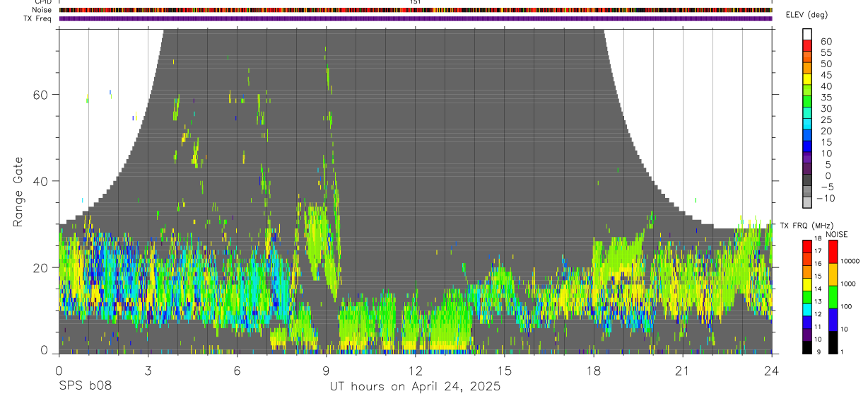This screenshot has height=401, width=868.
Task: Click the range gate 60 axis label
Action: point(39,94)
